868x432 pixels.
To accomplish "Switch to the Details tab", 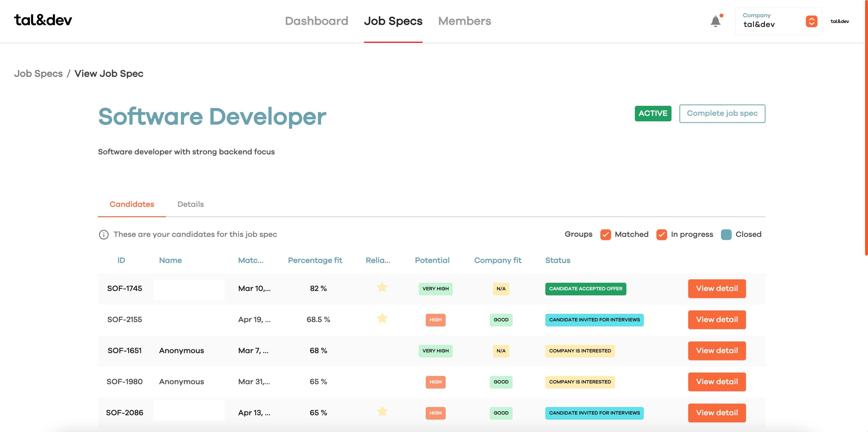I will tap(190, 204).
